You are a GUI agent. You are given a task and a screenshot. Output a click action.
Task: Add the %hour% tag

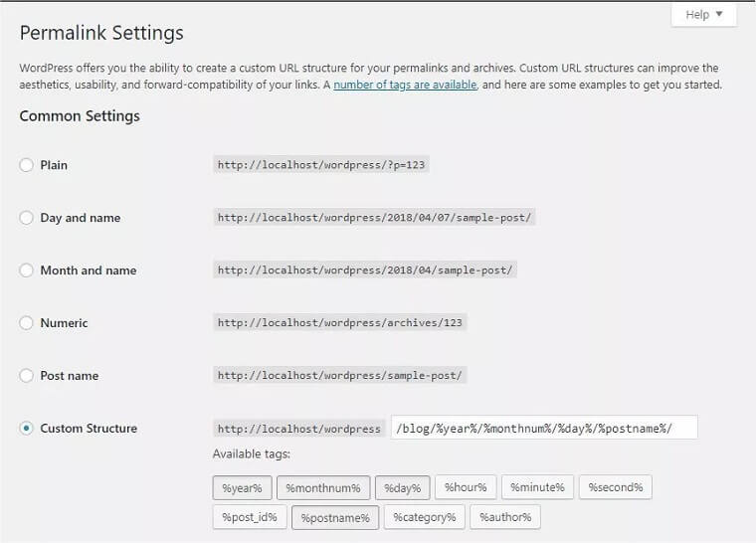point(465,487)
